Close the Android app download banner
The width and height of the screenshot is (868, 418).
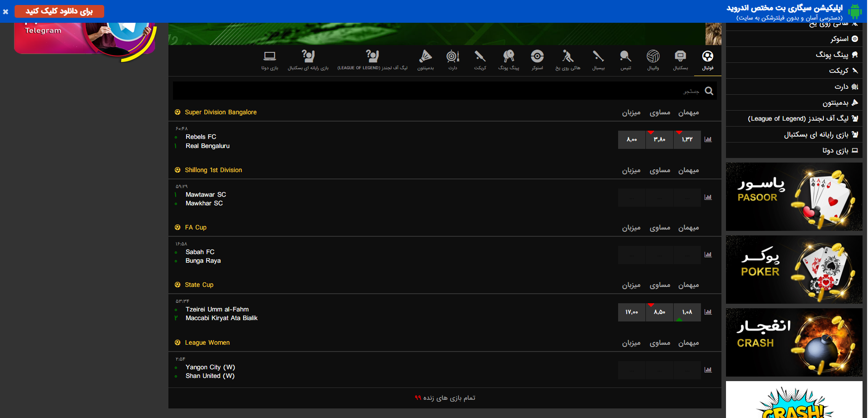5,12
